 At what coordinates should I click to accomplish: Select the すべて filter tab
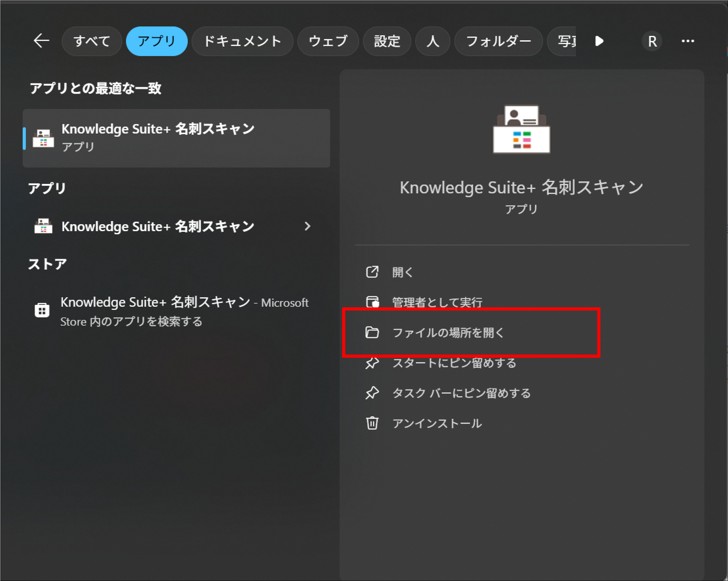click(91, 41)
